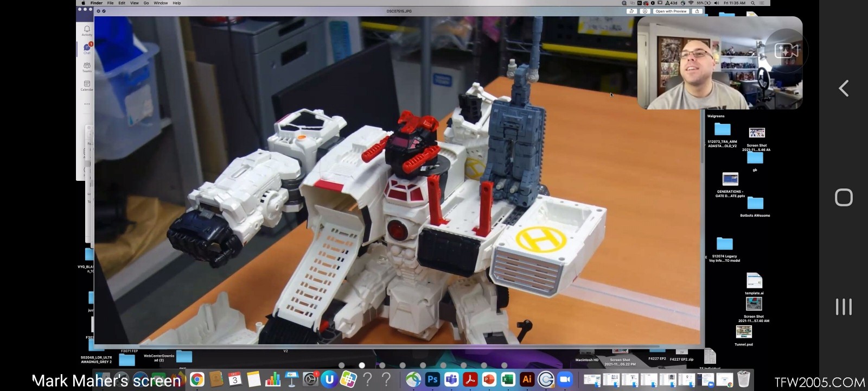Launch PowerPoint from the dock
868x391 pixels.
pyautogui.click(x=489, y=379)
